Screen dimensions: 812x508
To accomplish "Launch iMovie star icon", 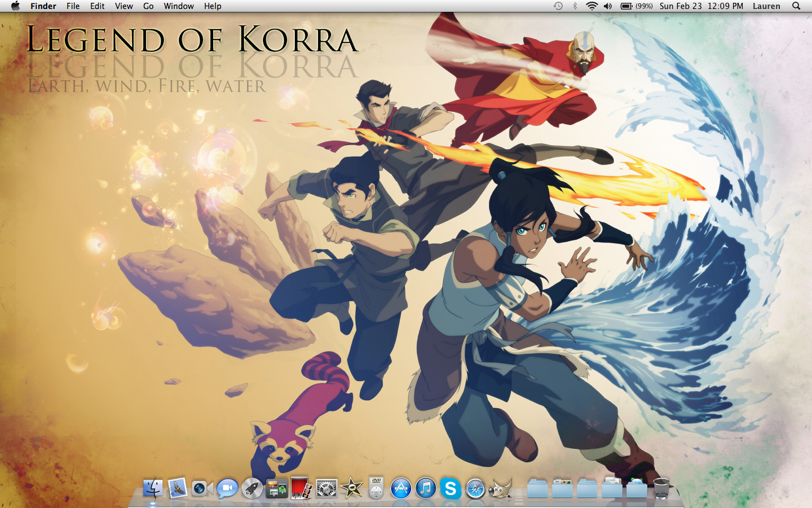I will tap(352, 488).
